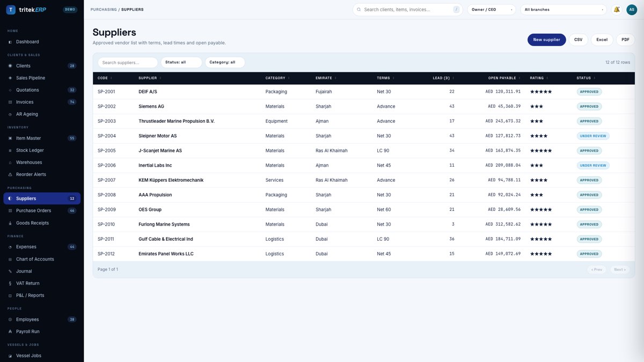
Task: Click the Suppliers sidebar icon
Action: 10,198
